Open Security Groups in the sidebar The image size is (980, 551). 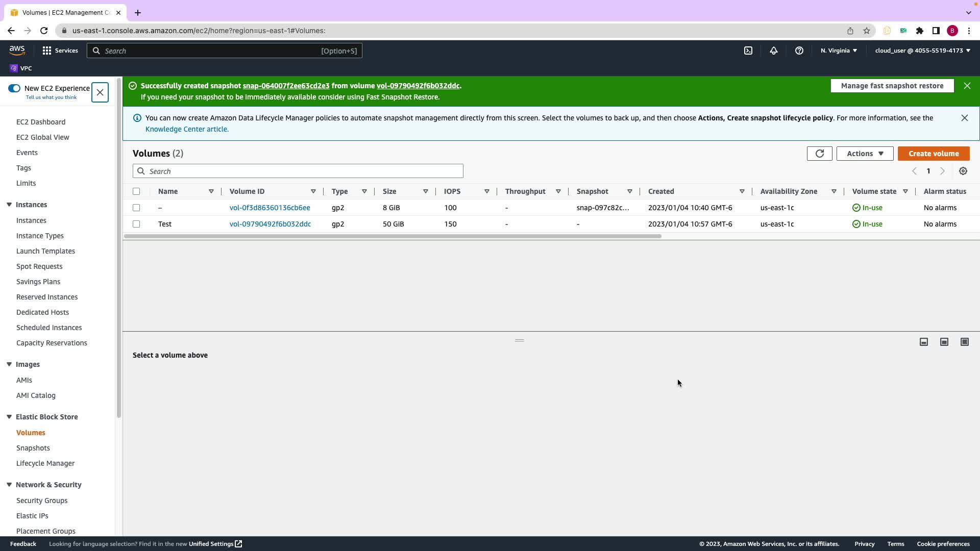pos(42,500)
